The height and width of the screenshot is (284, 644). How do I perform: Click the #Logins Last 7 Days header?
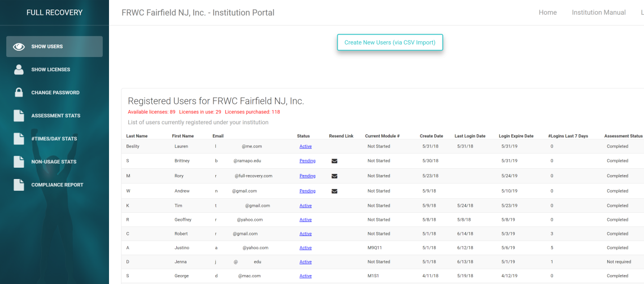click(x=568, y=136)
